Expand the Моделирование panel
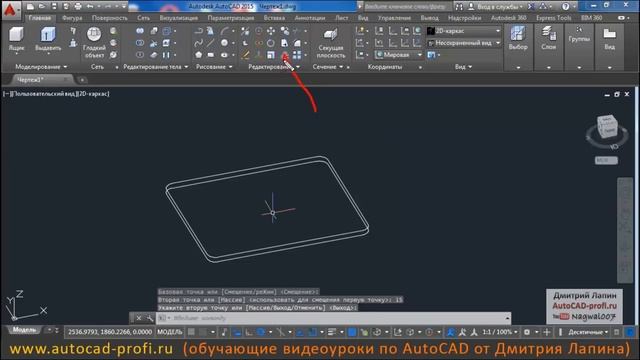Screen dimensions: 640x360 pyautogui.click(x=41, y=67)
